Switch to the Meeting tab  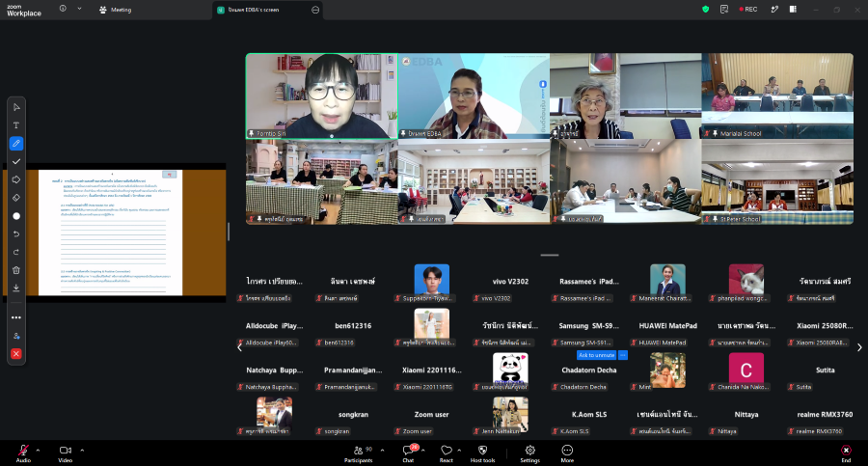(116, 10)
